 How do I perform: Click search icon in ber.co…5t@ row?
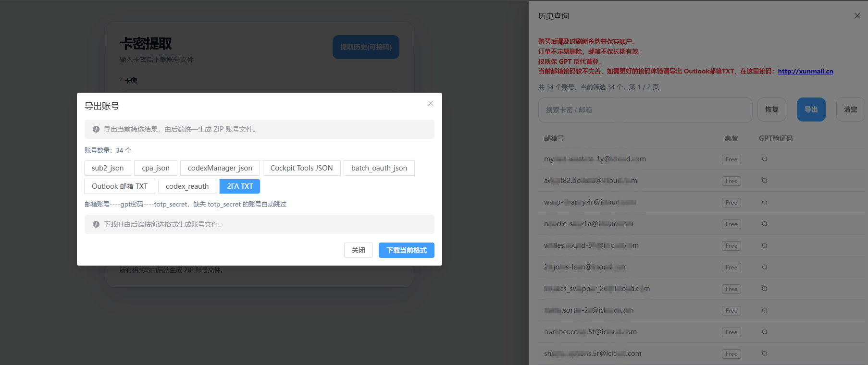765,332
